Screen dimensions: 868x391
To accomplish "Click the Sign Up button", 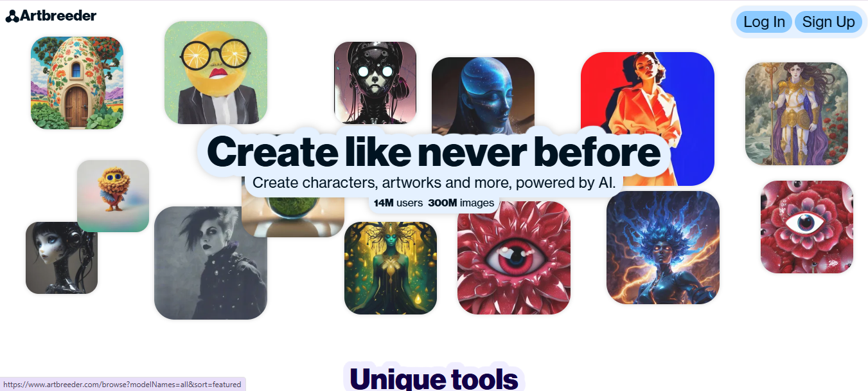I will coord(828,22).
